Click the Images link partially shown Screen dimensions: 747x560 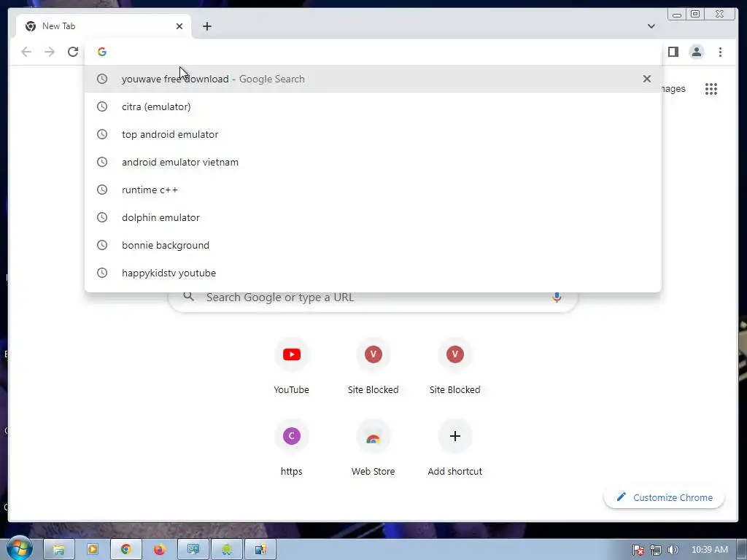[673, 89]
